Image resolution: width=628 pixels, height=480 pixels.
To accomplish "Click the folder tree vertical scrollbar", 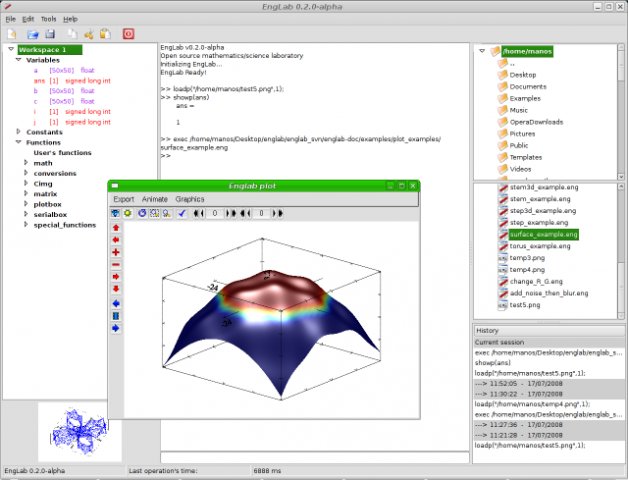I will [x=621, y=112].
